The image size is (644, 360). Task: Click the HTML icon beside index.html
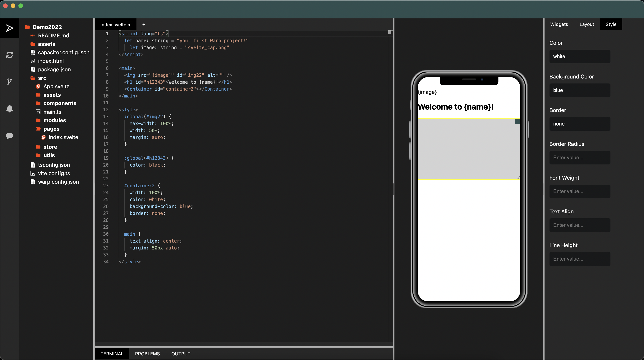[33, 61]
